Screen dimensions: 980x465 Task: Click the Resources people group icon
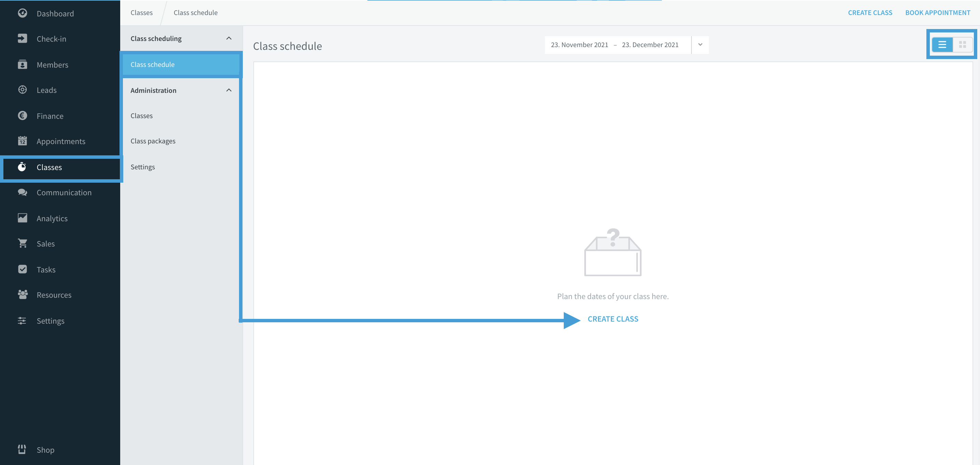pos(23,295)
